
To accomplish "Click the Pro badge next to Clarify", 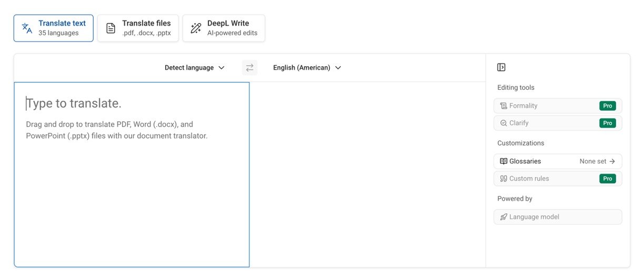I will [x=608, y=123].
